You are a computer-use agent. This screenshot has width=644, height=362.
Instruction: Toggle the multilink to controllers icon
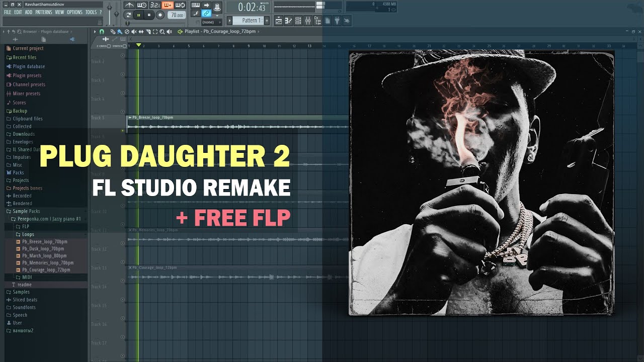click(x=206, y=13)
